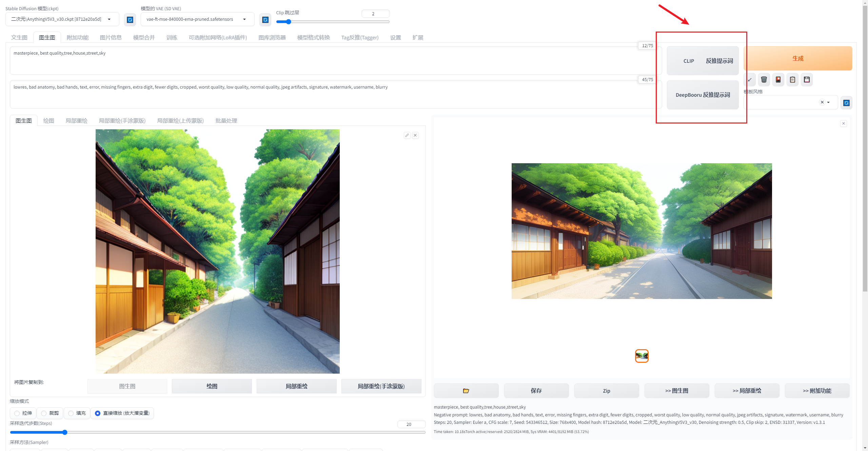Screen dimensions: 868x451
Task: Refresh the 模板风格 styles list
Action: (x=846, y=103)
